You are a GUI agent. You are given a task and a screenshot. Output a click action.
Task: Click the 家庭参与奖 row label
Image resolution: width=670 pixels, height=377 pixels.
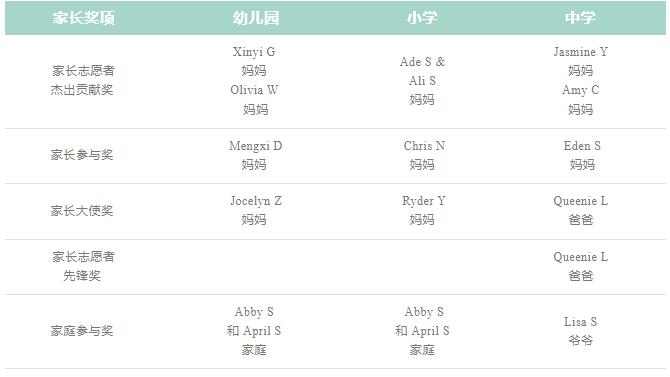[x=82, y=331]
